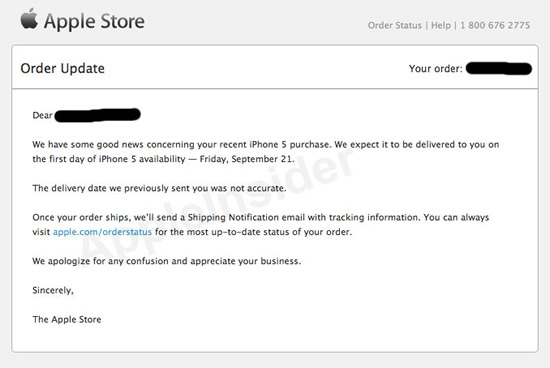This screenshot has height=368, width=550.
Task: Click the apology line about confusion
Action: tap(167, 261)
